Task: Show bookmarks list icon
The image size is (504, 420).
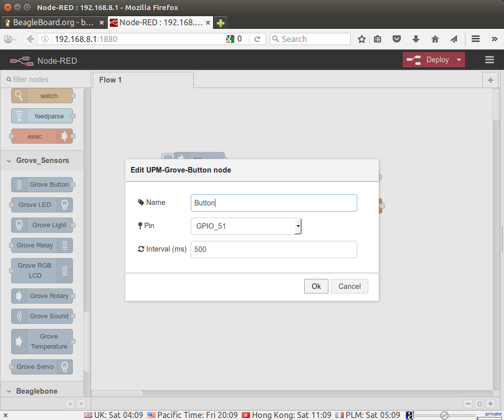Action: click(377, 39)
